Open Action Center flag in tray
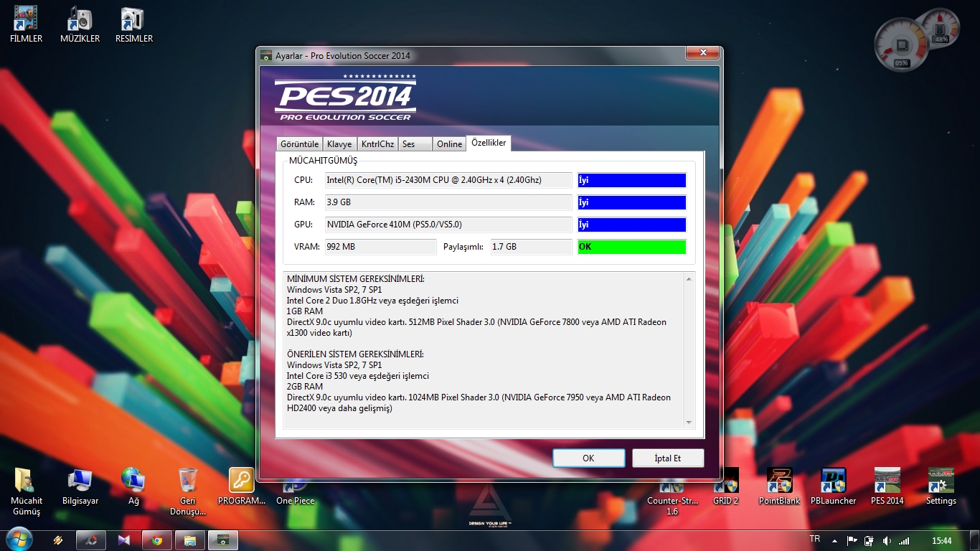 (x=852, y=541)
